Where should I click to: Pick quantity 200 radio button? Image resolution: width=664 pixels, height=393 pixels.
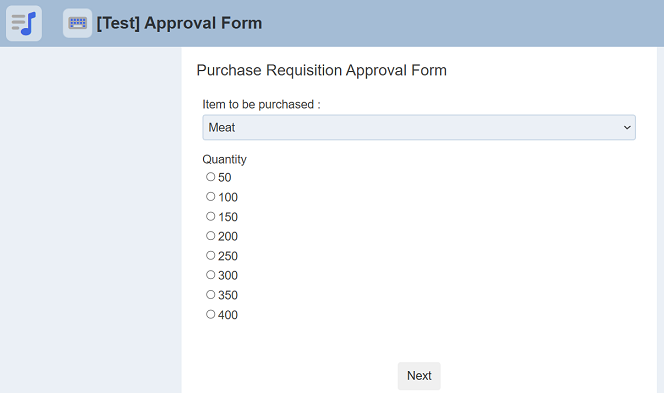(210, 235)
